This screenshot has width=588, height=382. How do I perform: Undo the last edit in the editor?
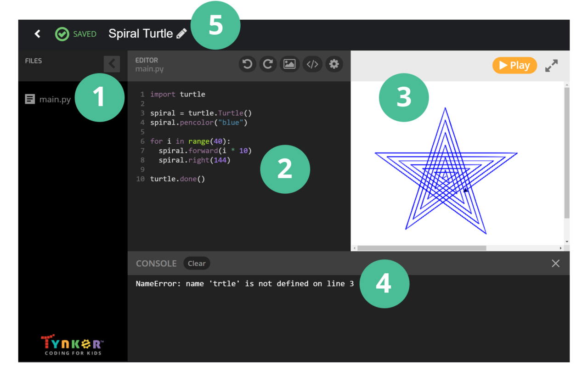(247, 64)
